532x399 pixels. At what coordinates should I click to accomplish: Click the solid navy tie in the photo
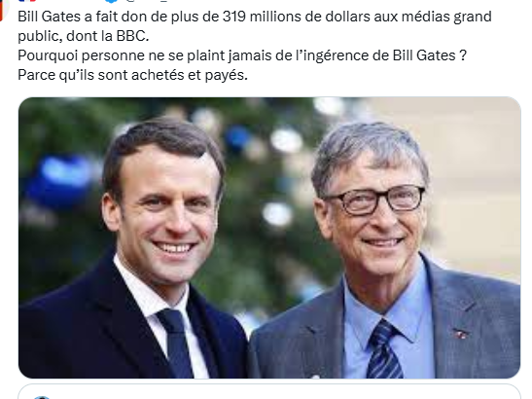click(176, 343)
